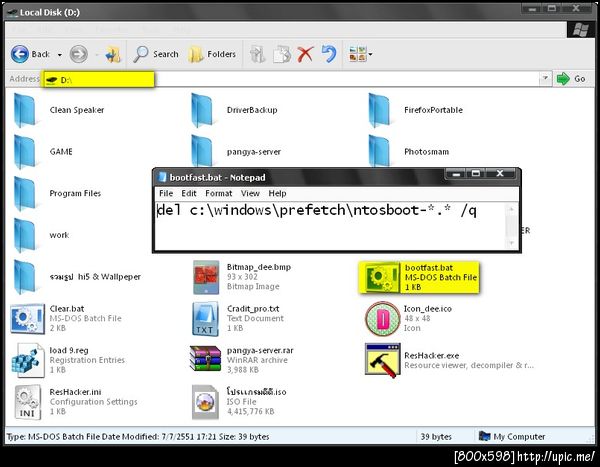This screenshot has height=467, width=600.
Task: Click the Cradit_pro.txt file name
Action: pyautogui.click(x=253, y=309)
